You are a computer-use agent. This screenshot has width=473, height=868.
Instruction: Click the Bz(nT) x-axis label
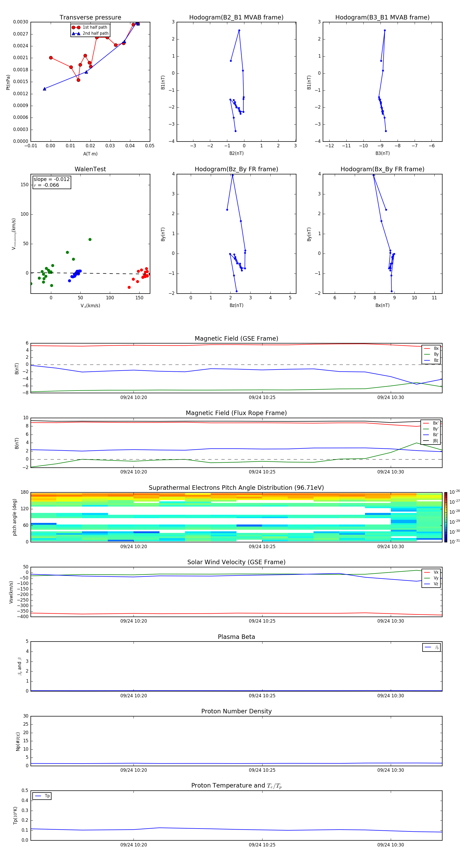(236, 305)
